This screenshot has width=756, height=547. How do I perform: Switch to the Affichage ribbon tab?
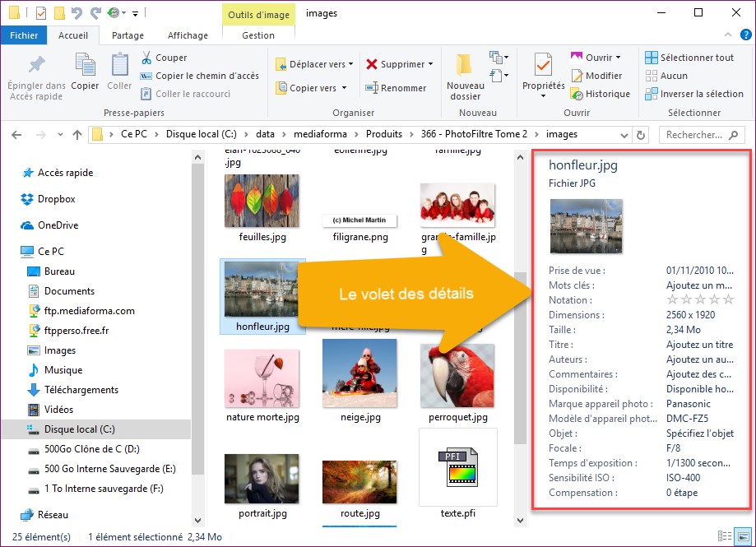click(188, 35)
